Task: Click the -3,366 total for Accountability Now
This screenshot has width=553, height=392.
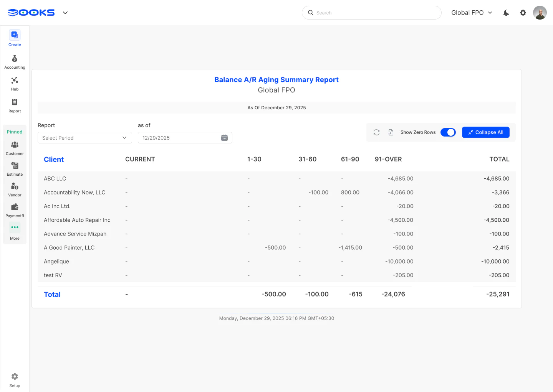Action: pyautogui.click(x=501, y=193)
